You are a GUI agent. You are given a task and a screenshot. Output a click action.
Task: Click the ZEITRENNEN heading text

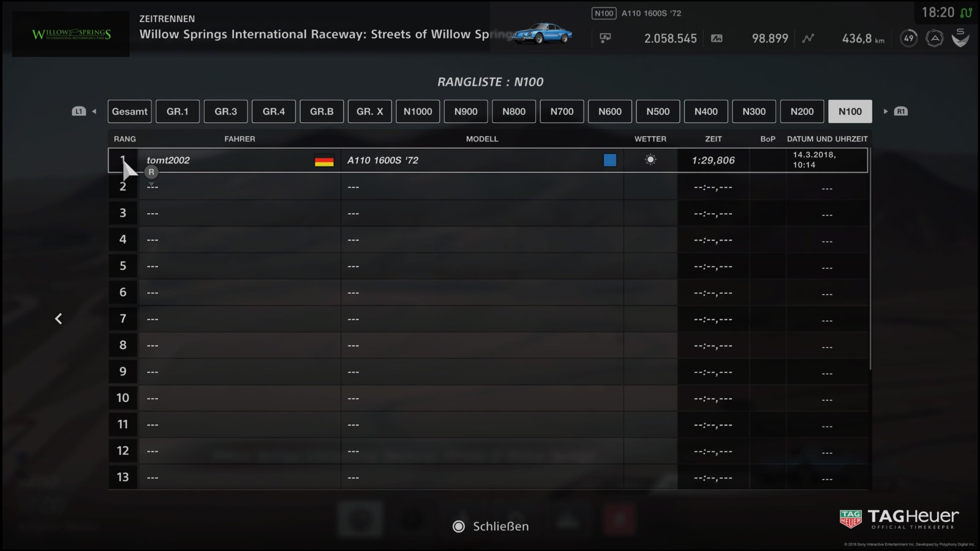(x=167, y=19)
